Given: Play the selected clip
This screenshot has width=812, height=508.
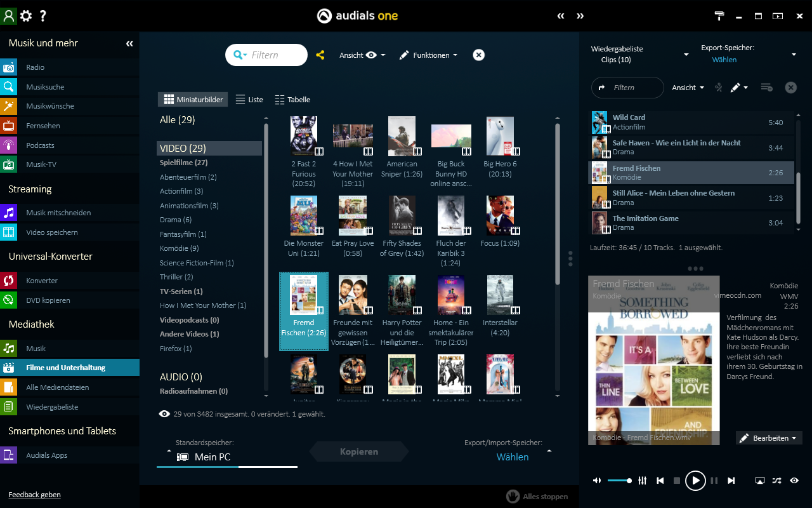Looking at the screenshot, I should [x=695, y=481].
